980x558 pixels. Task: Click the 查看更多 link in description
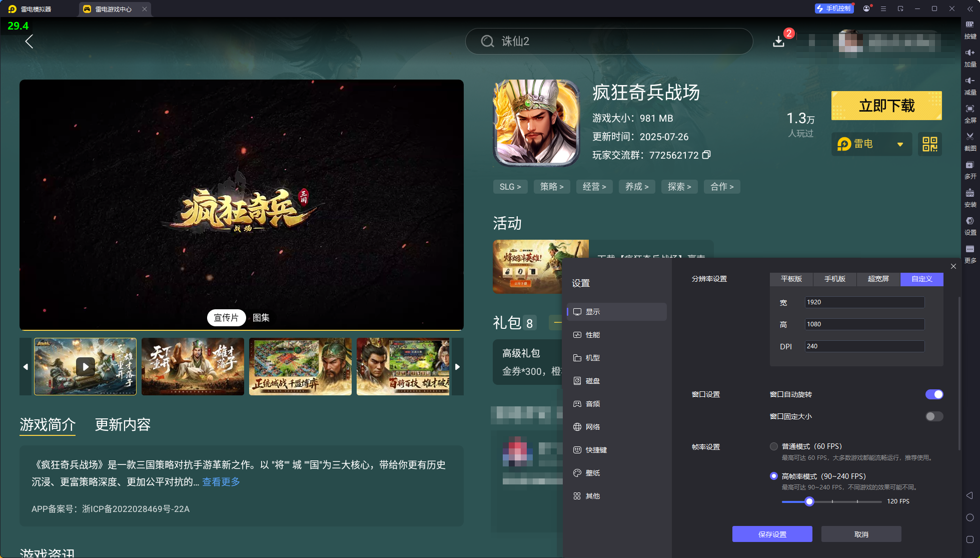point(221,482)
